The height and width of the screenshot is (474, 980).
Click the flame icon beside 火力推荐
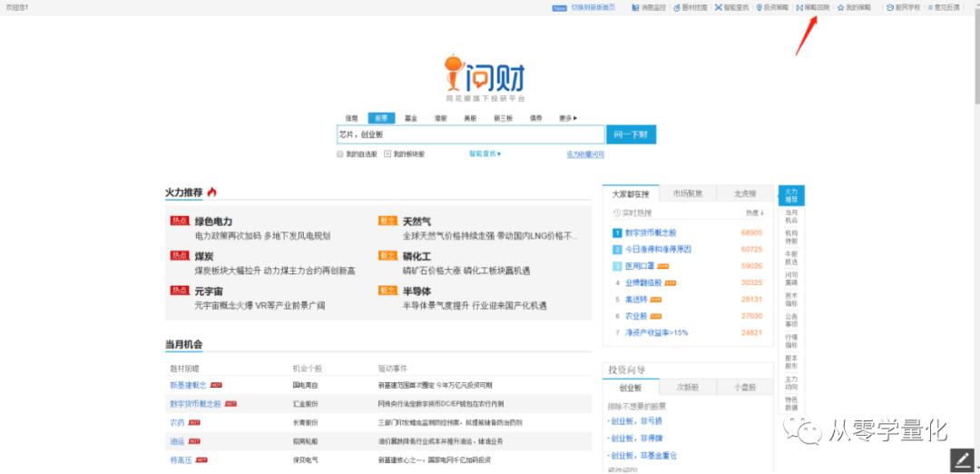coord(211,192)
